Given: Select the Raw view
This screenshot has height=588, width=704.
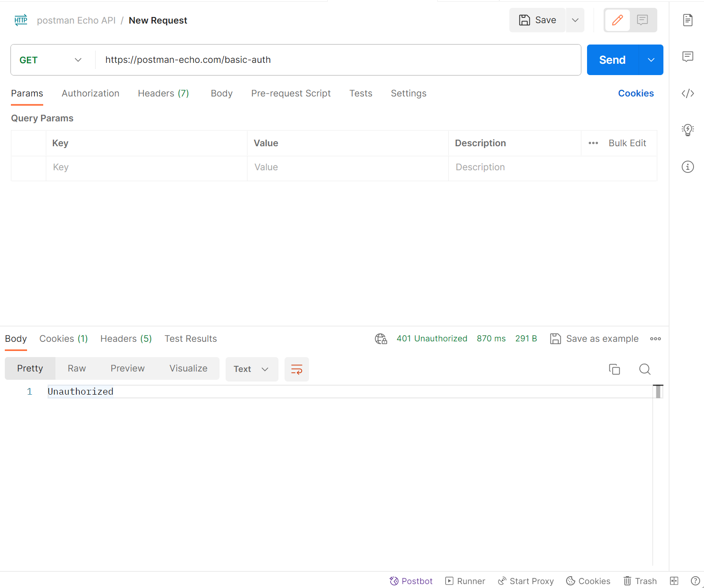Looking at the screenshot, I should point(77,368).
